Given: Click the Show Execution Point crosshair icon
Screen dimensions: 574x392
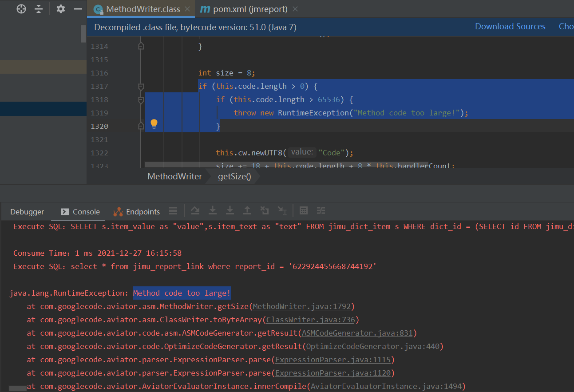Looking at the screenshot, I should [21, 9].
